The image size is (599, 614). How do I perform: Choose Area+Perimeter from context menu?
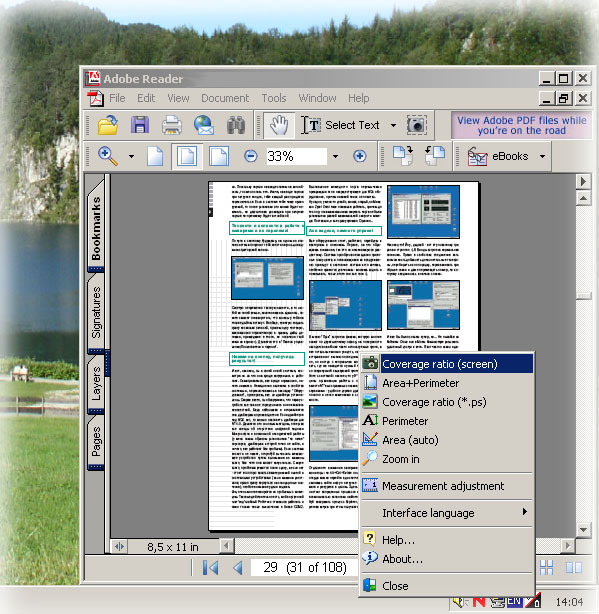tap(447, 383)
